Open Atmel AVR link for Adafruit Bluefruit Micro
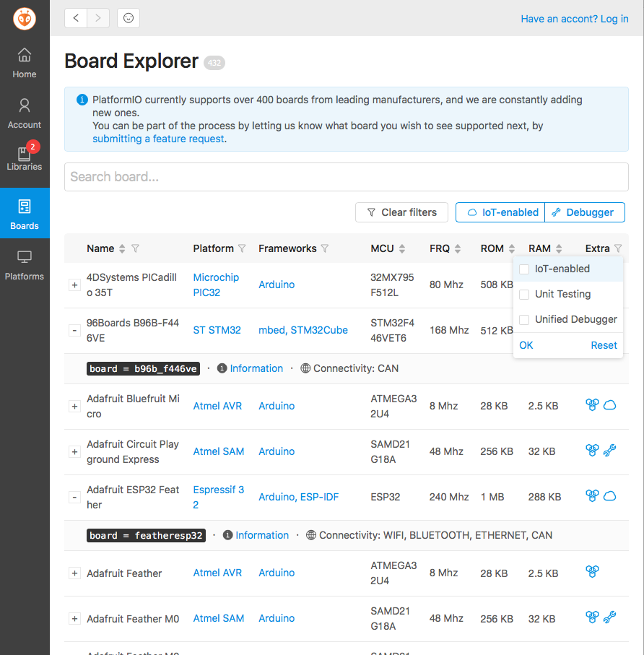Screen dimensions: 644x655 pyautogui.click(x=217, y=406)
